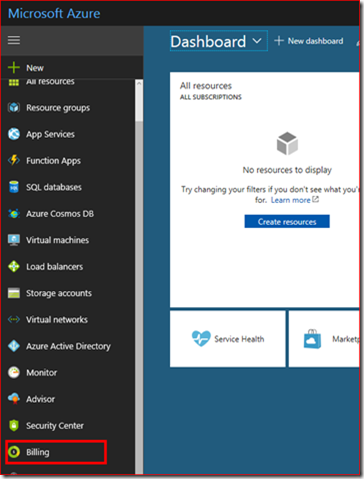Click the Resource groups cube icon
This screenshot has width=364, height=479.
14,108
